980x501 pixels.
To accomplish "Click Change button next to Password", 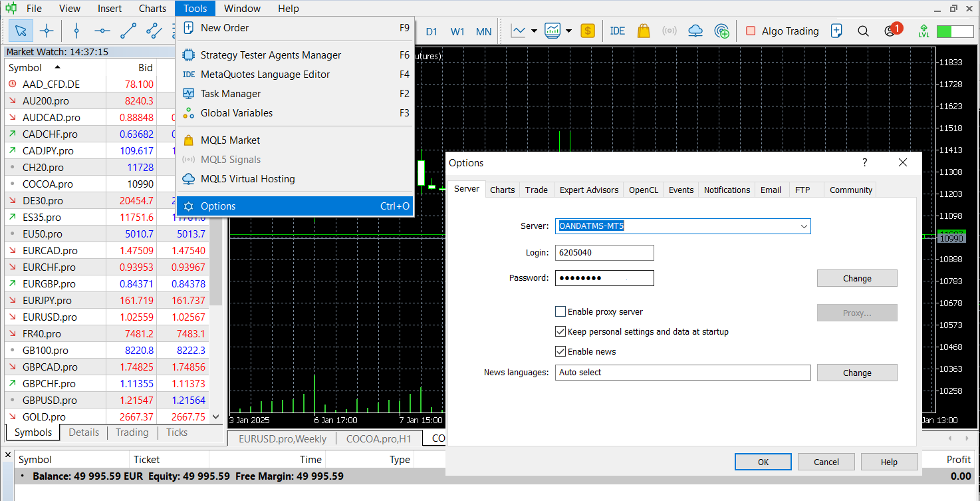I will click(856, 278).
